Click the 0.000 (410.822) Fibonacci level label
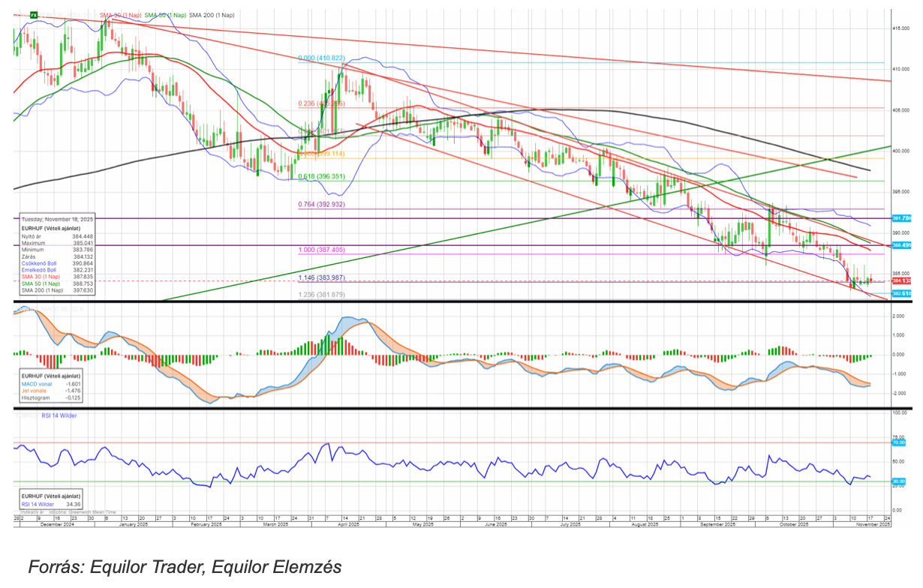 coord(321,58)
